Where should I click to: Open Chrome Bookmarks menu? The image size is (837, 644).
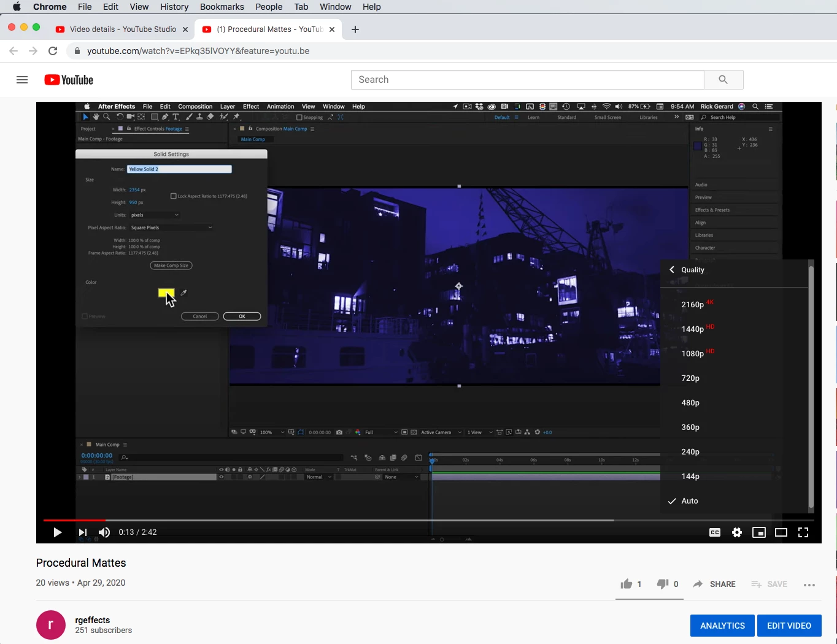coord(222,7)
